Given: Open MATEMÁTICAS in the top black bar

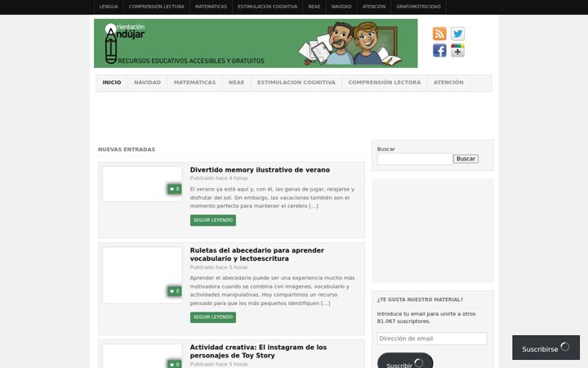Looking at the screenshot, I should pyautogui.click(x=211, y=7).
